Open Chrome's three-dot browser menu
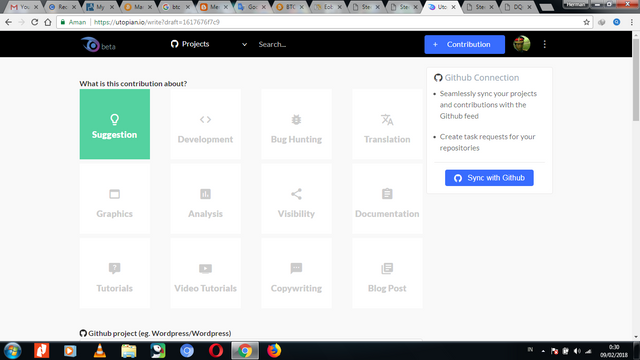Screen dimensions: 640x360 (631, 22)
